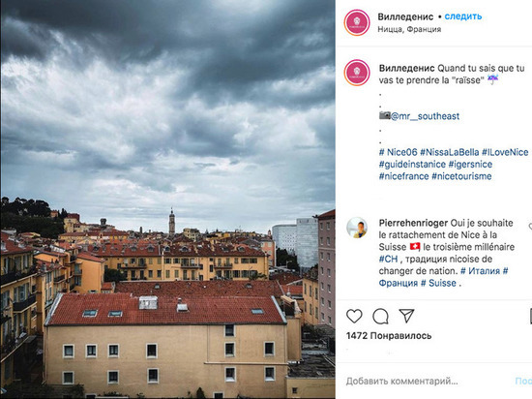This screenshot has height=399, width=532.
Task: Like the post with heart icon
Action: point(354,316)
